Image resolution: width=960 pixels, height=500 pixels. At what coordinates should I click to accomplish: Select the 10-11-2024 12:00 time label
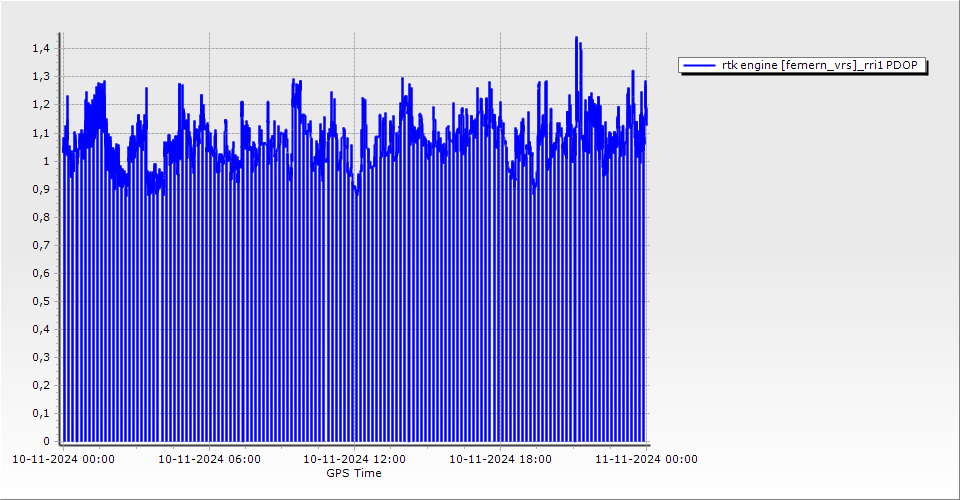(354, 460)
